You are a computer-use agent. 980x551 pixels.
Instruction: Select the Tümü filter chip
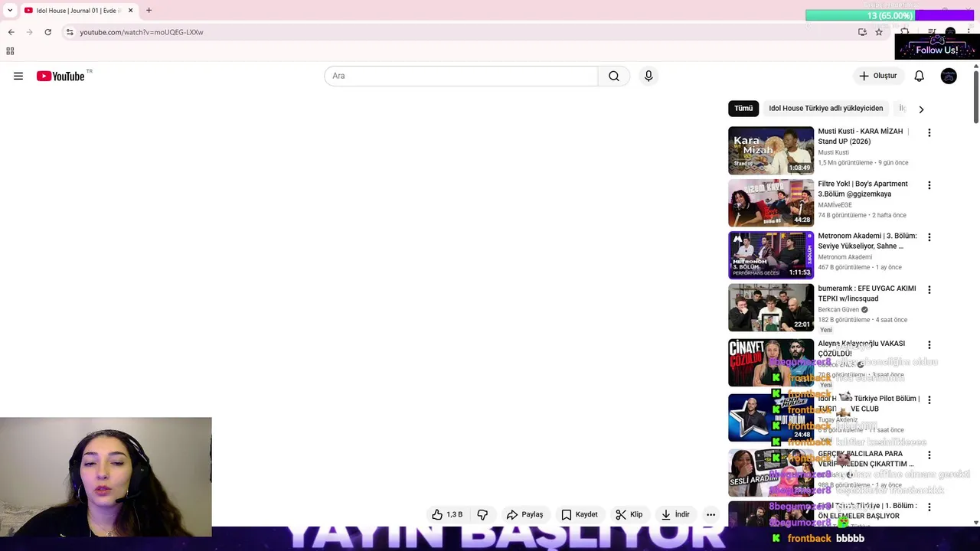click(x=743, y=109)
